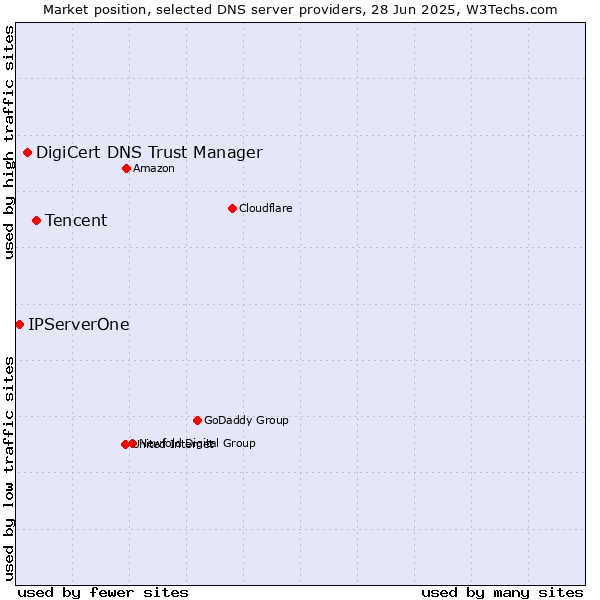Click the "Cloudflare" label text

point(266,208)
